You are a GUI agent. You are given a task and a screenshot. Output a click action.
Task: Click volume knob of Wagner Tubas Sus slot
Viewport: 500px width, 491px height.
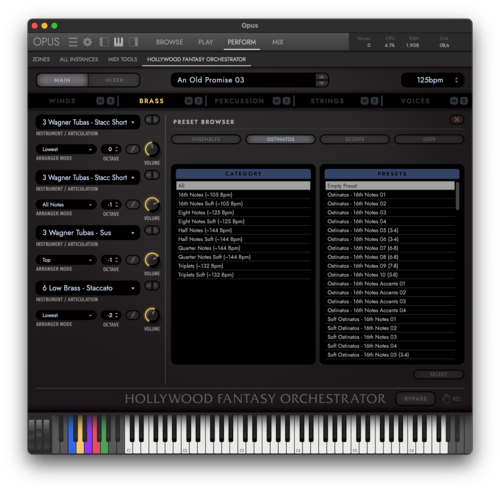[152, 260]
